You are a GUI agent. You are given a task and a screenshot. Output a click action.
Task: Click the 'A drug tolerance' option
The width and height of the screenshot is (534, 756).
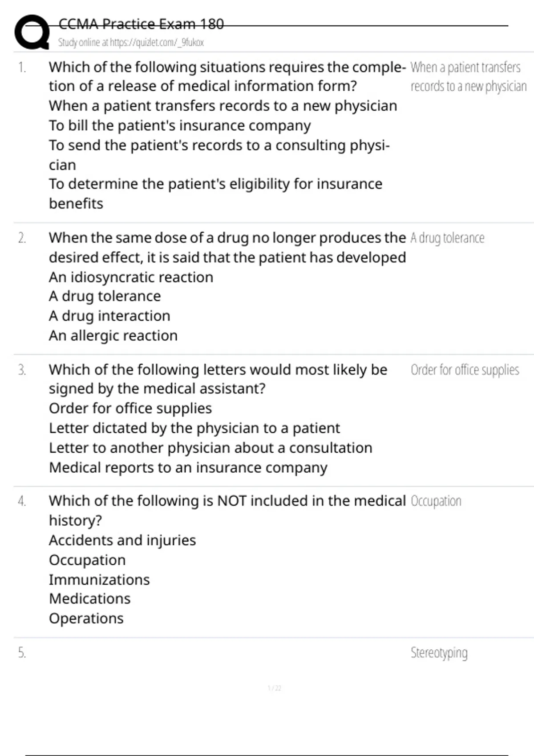pos(105,296)
